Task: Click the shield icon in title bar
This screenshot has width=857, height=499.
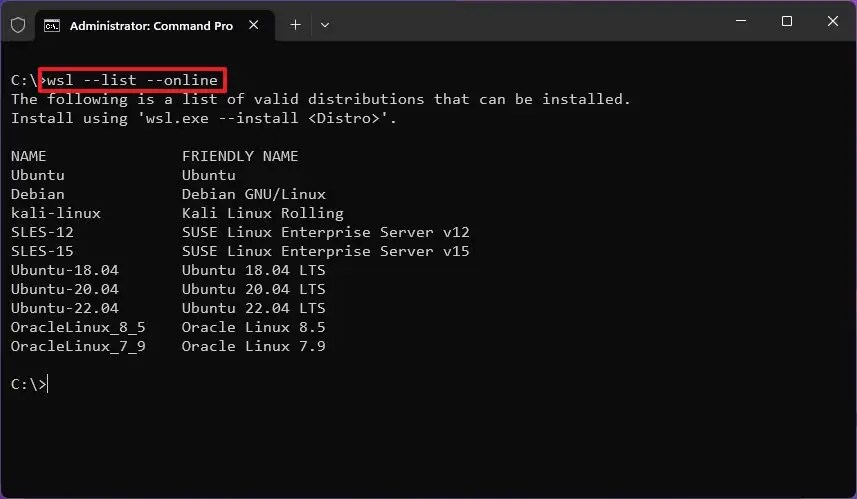Action: point(17,25)
